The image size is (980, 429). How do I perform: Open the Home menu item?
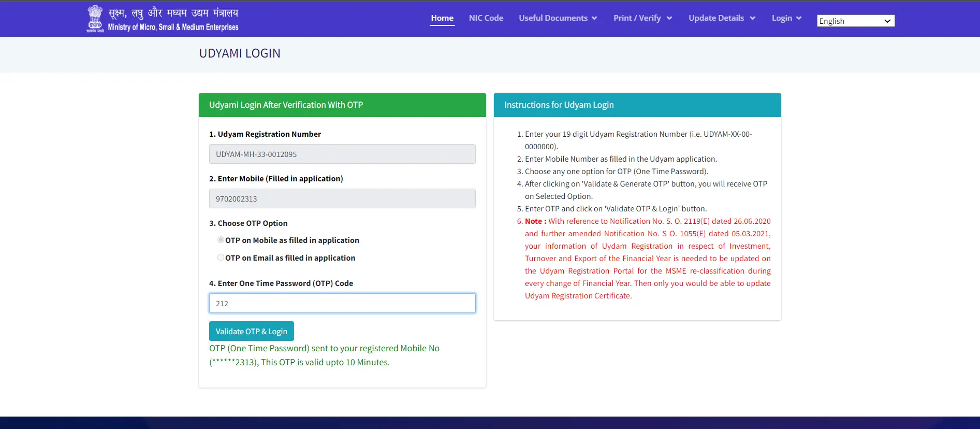point(442,18)
